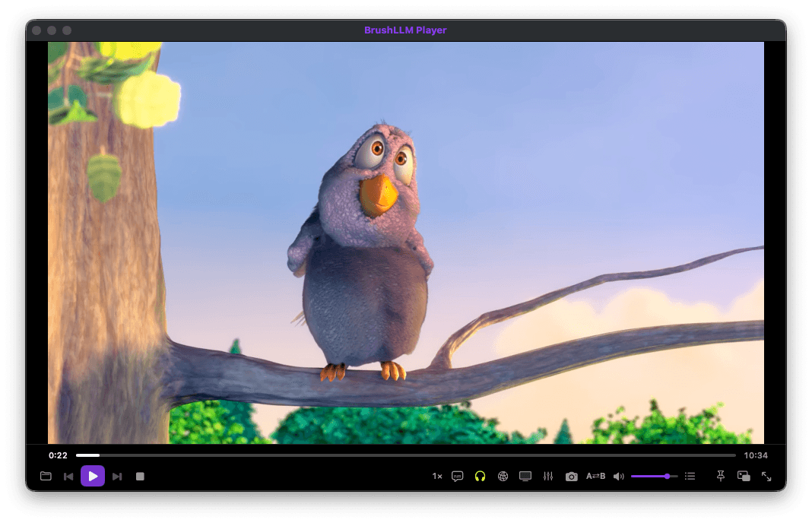Start playback with the purple play button
This screenshot has width=812, height=523.
click(x=93, y=476)
